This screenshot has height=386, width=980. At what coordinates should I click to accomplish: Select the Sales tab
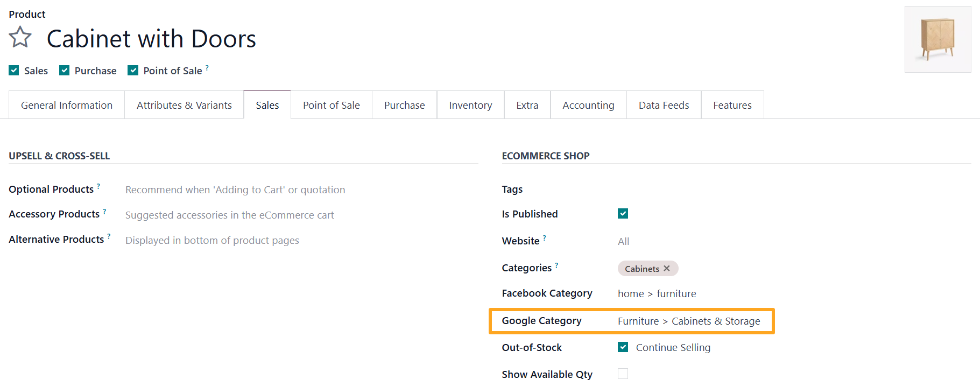pyautogui.click(x=267, y=105)
